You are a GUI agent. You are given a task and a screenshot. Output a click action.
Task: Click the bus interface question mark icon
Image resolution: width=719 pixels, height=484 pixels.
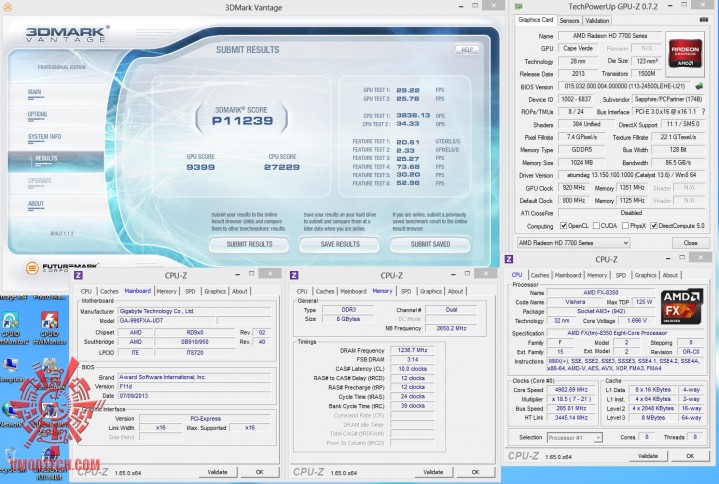(703, 111)
